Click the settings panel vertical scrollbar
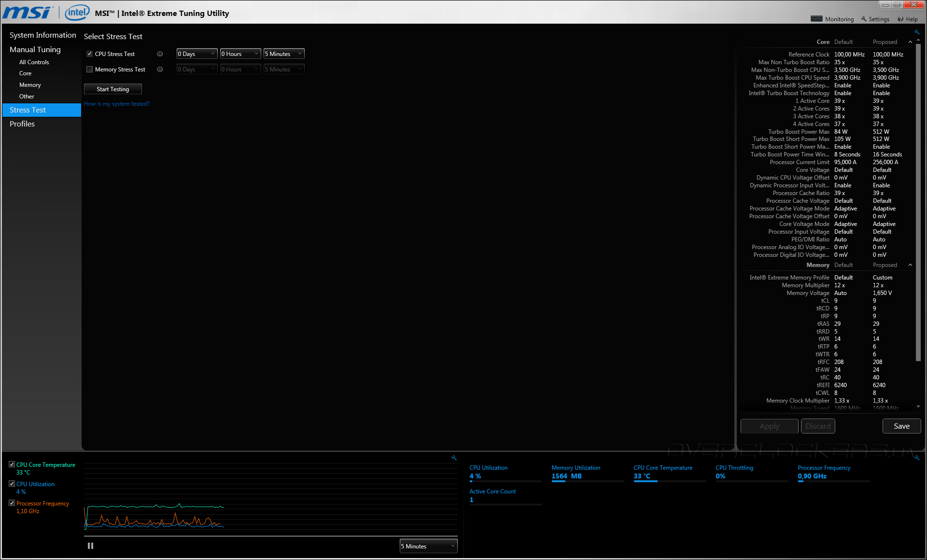Image resolution: width=927 pixels, height=560 pixels. click(x=918, y=203)
